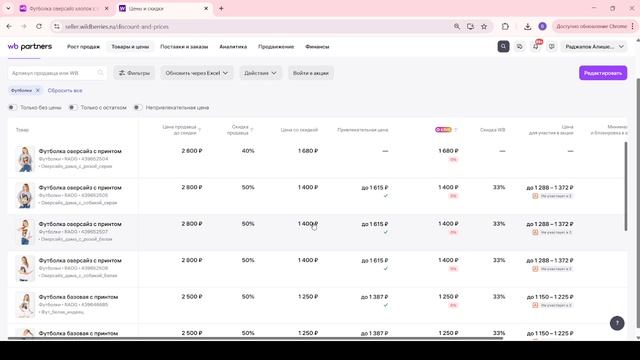Click the table horizontal scrollbar
The width and height of the screenshot is (640, 360).
point(255,338)
